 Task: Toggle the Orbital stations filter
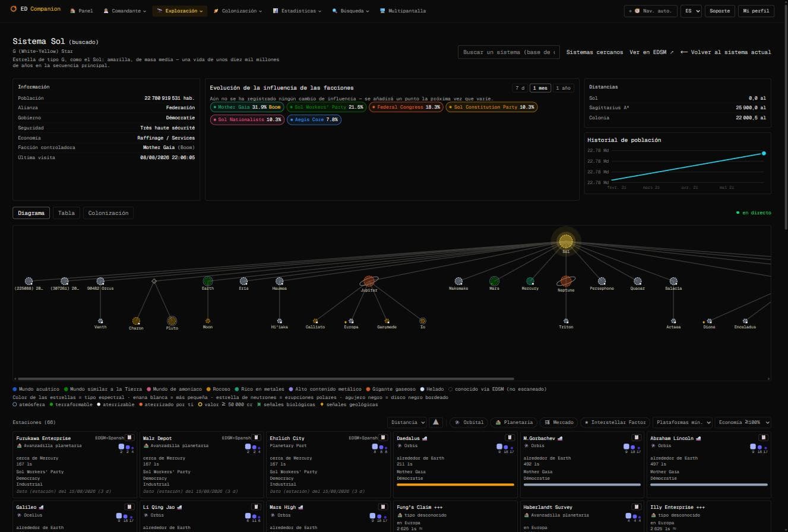pos(469,422)
